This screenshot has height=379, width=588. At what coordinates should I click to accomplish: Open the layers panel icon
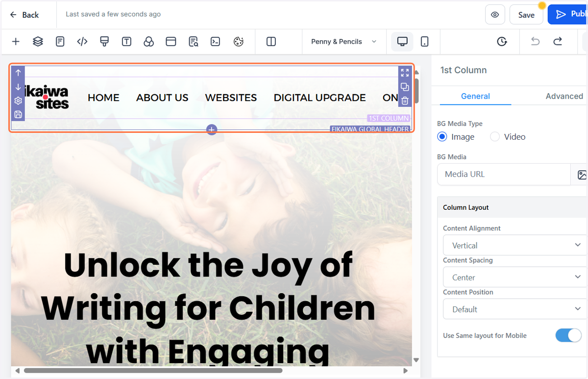pos(38,42)
